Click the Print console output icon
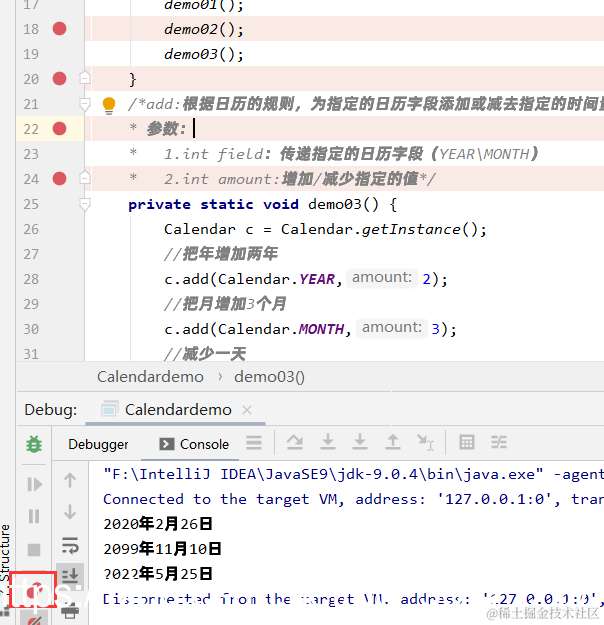Viewport: 604px width, 625px height. coord(70,611)
